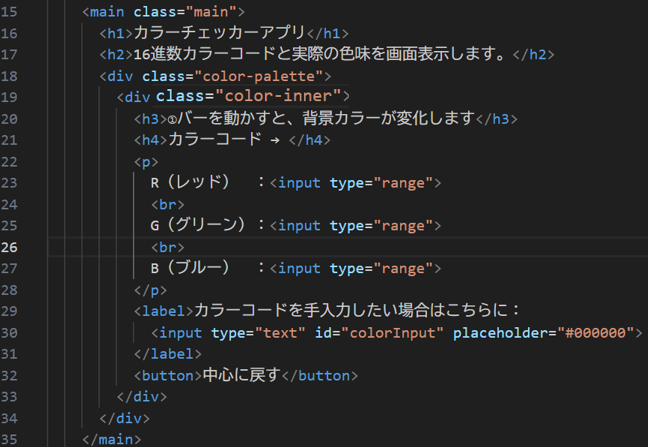
Task: Click the "color-palette" class value
Action: tap(258, 76)
